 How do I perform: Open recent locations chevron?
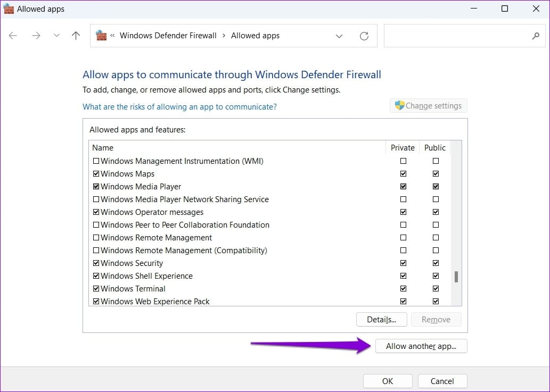[x=56, y=36]
